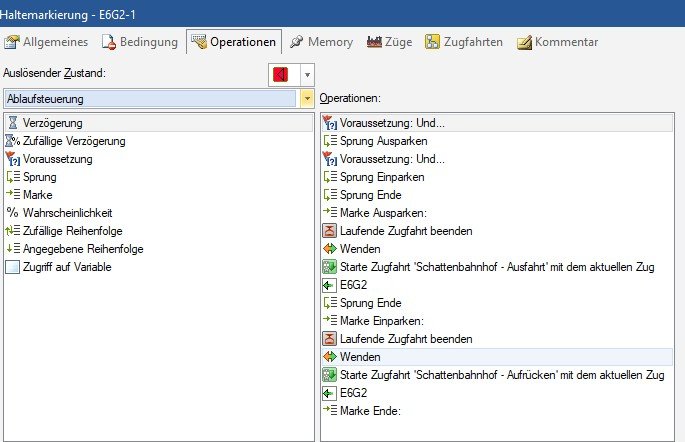Image resolution: width=685 pixels, height=442 pixels.
Task: Select the Voraussetzung item in left list
Action: [x=58, y=159]
